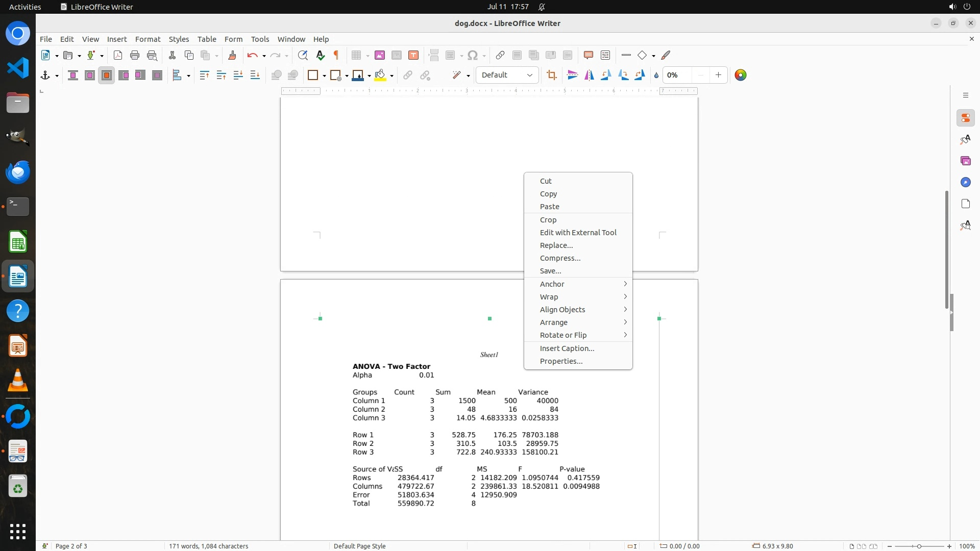Click Insert Caption... entry

(567, 348)
